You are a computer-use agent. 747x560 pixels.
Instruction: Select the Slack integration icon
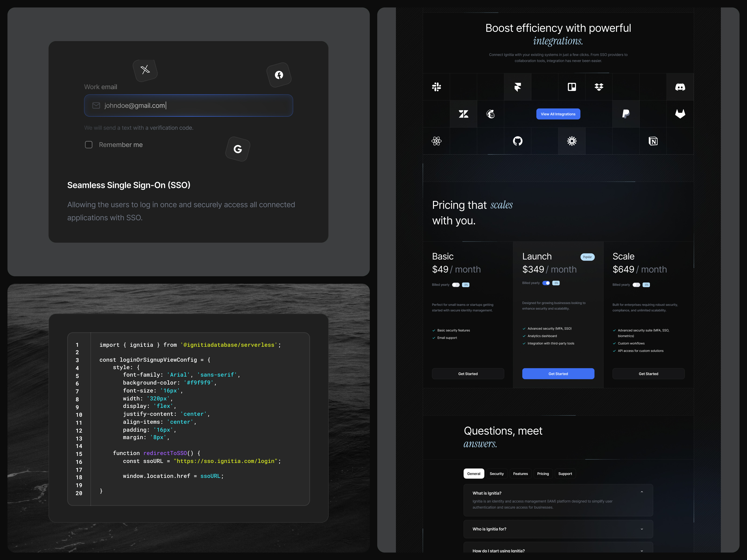(437, 87)
